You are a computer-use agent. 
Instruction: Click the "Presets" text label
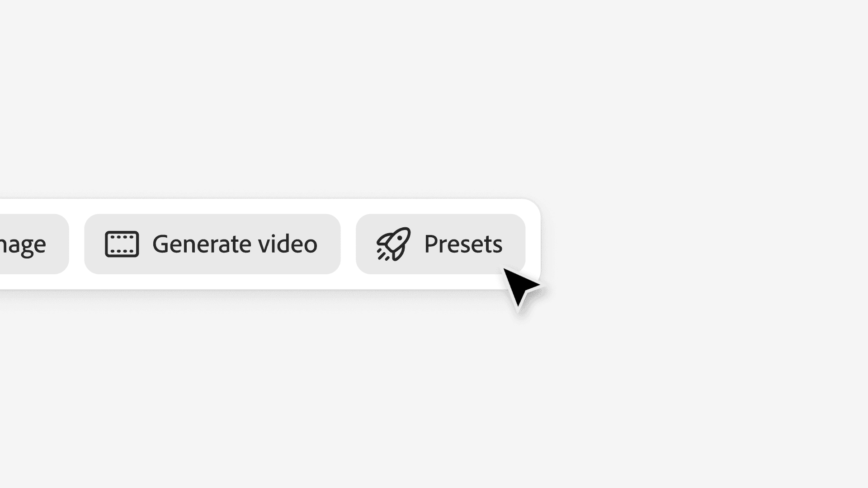click(x=463, y=244)
